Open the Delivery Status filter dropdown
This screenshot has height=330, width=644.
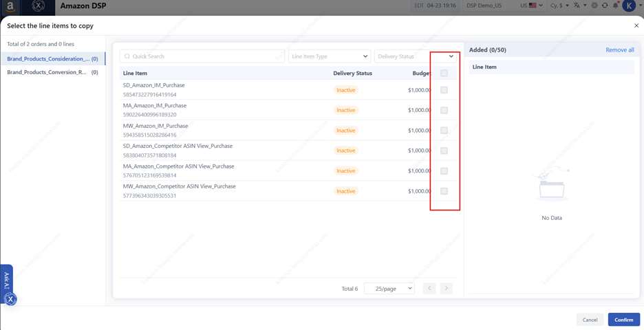(416, 56)
